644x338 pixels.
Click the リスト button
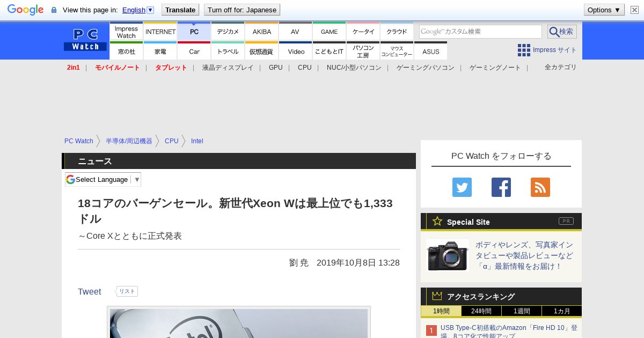tap(127, 291)
